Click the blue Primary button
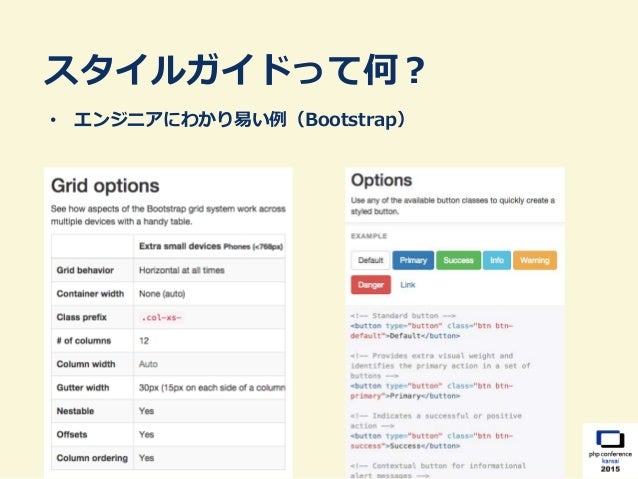This screenshot has width=638, height=479. (413, 260)
